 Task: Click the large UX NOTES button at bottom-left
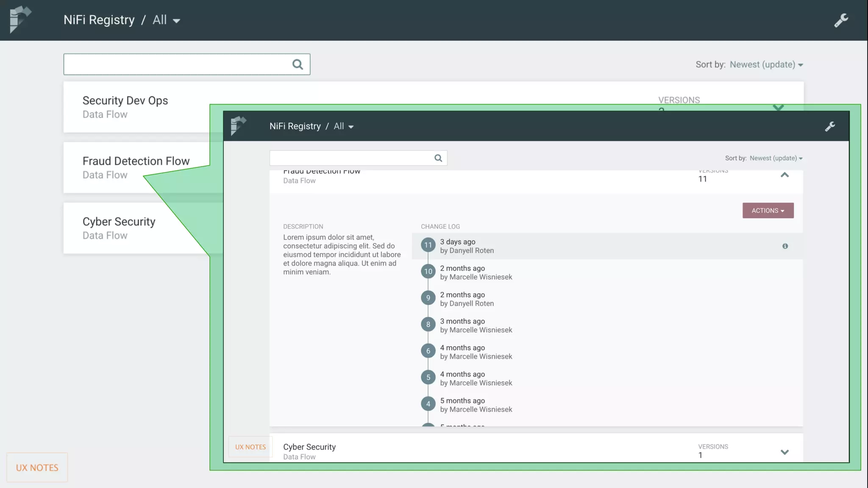tap(37, 467)
